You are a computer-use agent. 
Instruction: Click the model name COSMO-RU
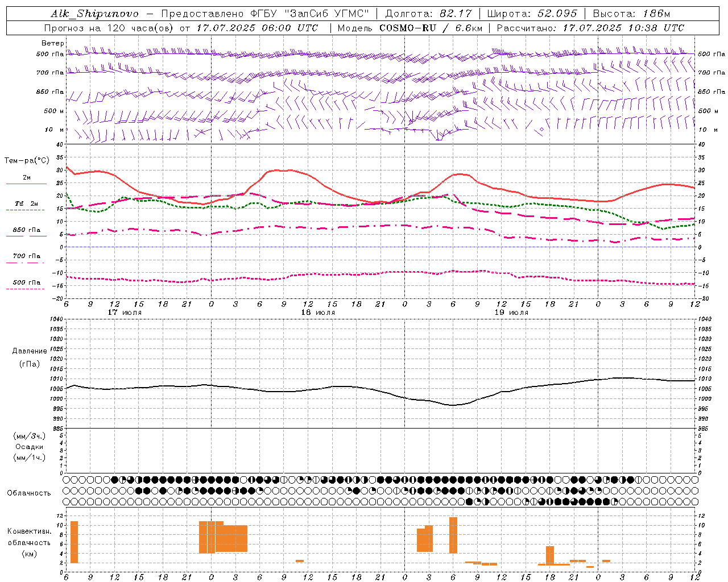click(x=407, y=28)
